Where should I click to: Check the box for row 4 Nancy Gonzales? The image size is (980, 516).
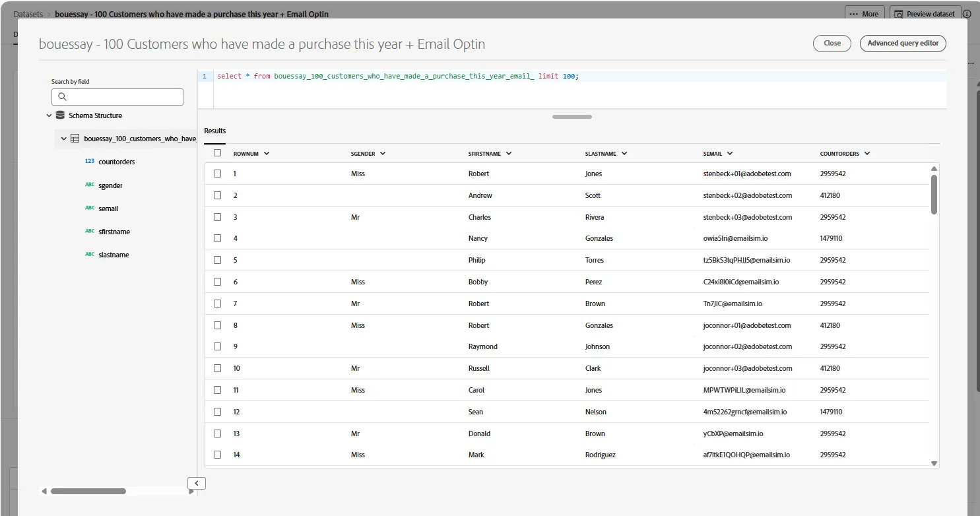click(x=217, y=238)
